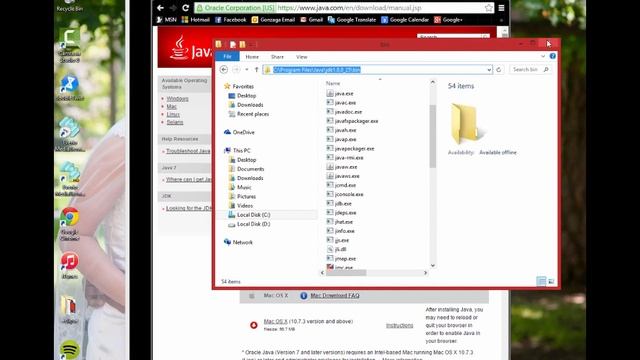Select Pictures under This PC
Viewport: 640px width, 360px height.
[x=242, y=197]
